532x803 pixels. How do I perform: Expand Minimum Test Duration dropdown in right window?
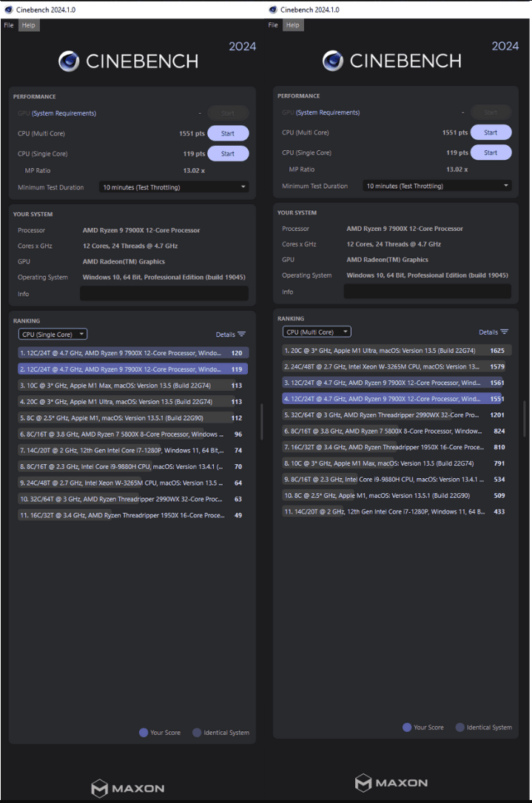437,186
